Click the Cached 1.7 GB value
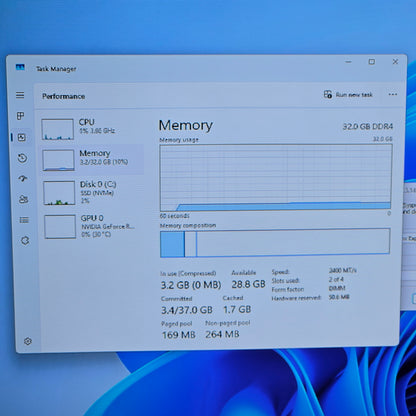This screenshot has width=416, height=416. pos(237,309)
